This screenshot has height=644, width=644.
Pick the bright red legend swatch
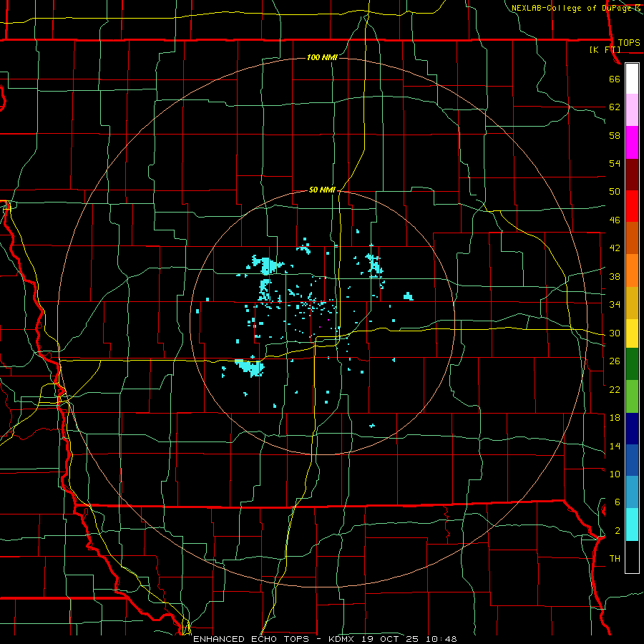(x=632, y=206)
